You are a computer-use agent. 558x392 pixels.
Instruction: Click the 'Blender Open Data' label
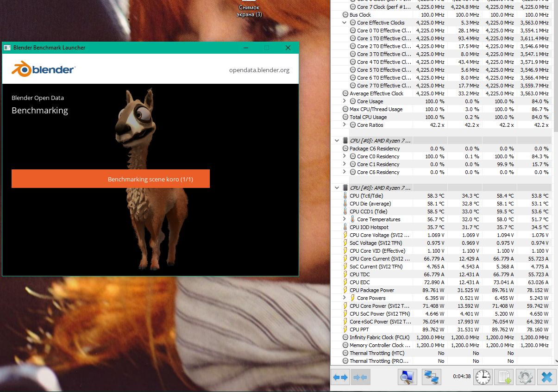[38, 98]
